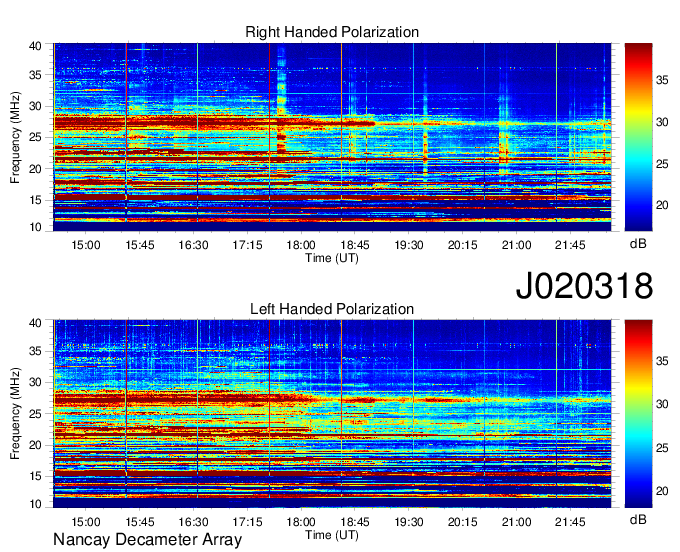Screen dimensions: 680x552
Task: Click '17:15' time tick on right-handed plot
Action: pyautogui.click(x=247, y=245)
